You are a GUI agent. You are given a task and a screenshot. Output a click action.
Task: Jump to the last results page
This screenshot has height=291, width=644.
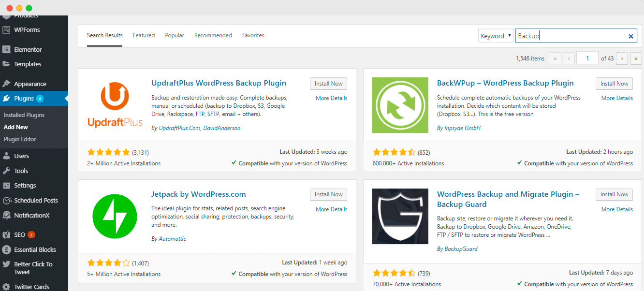pos(636,58)
